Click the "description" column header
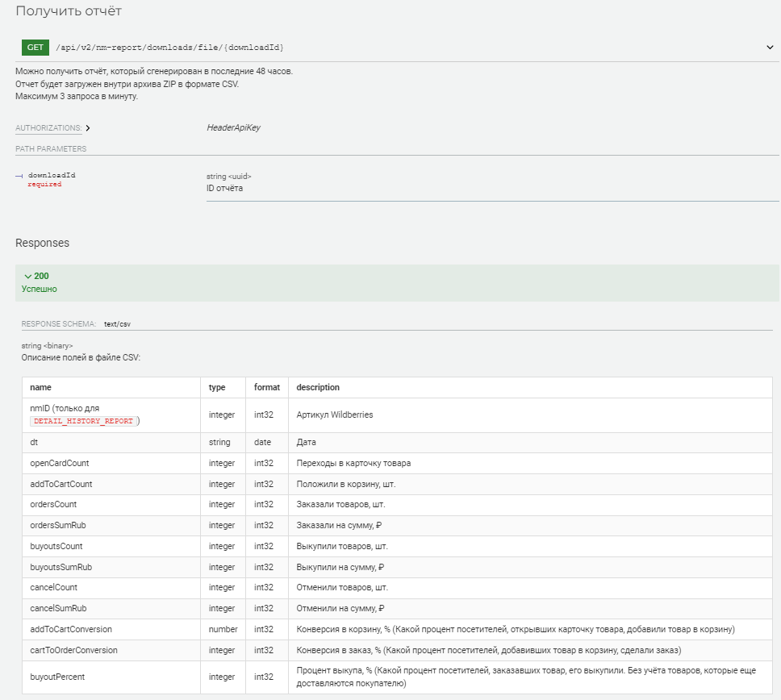 point(318,387)
